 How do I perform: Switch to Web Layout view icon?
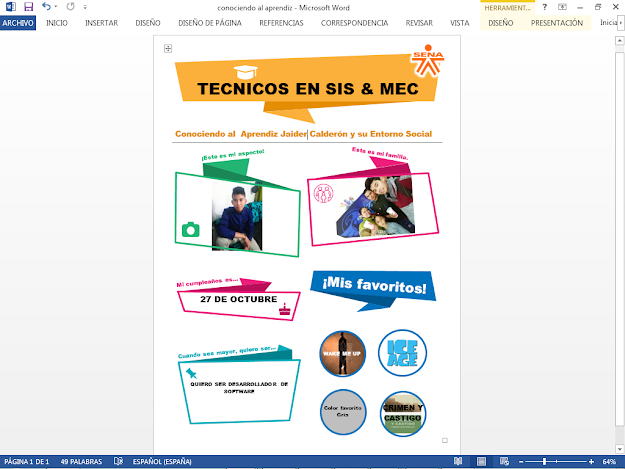[x=504, y=461]
